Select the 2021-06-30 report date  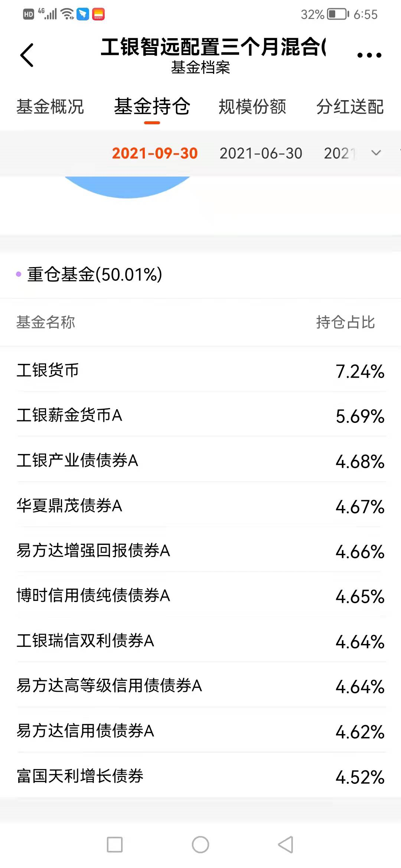[x=261, y=153]
